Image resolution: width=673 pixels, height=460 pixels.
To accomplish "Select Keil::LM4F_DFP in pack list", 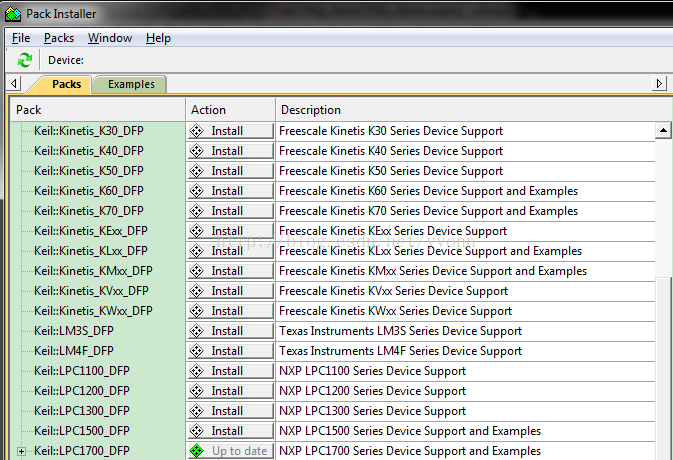I will click(74, 351).
